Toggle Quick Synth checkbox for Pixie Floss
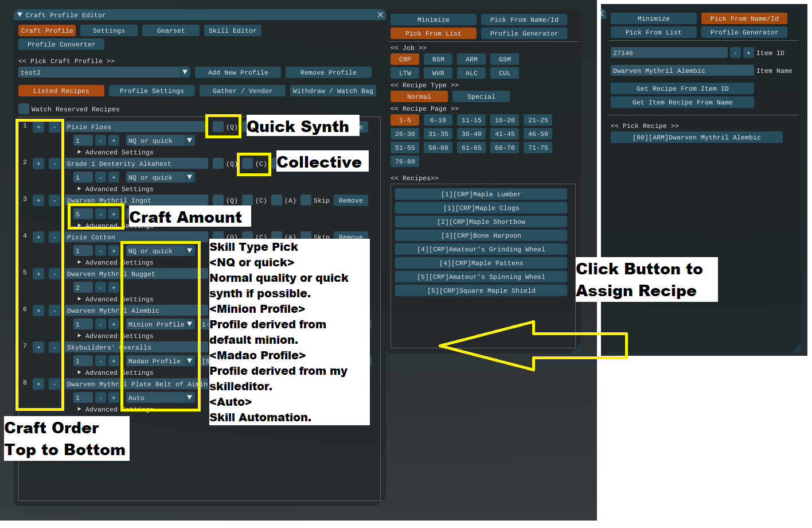This screenshot has height=528, width=812. pyautogui.click(x=218, y=126)
